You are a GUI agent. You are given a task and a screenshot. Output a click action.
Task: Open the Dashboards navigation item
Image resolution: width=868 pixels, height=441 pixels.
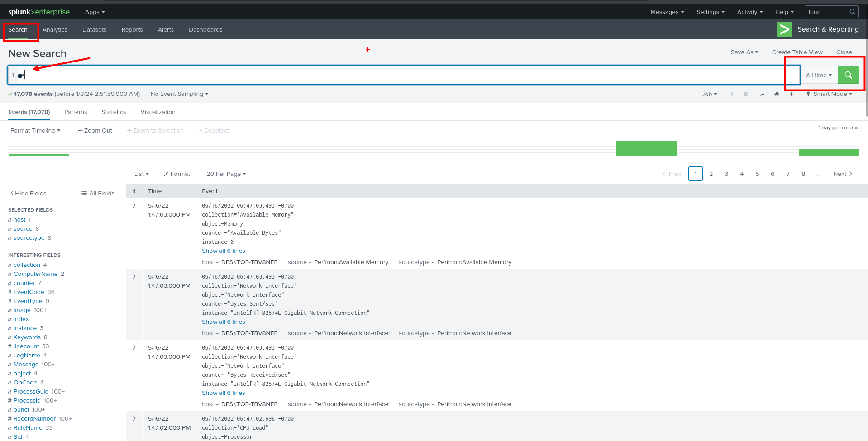click(205, 30)
